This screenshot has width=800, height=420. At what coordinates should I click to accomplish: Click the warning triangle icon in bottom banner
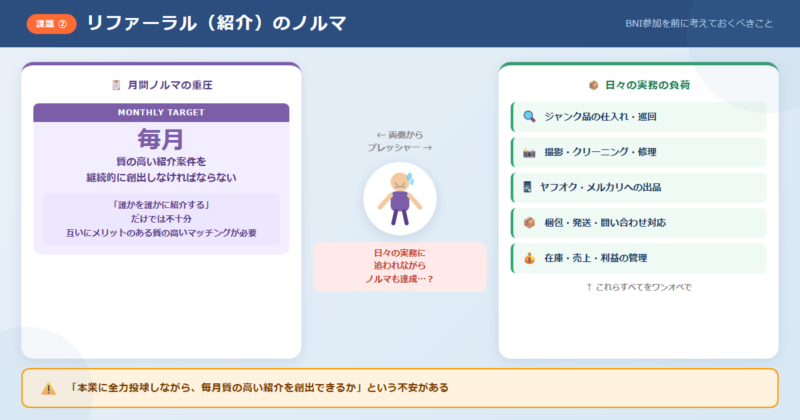tap(48, 388)
